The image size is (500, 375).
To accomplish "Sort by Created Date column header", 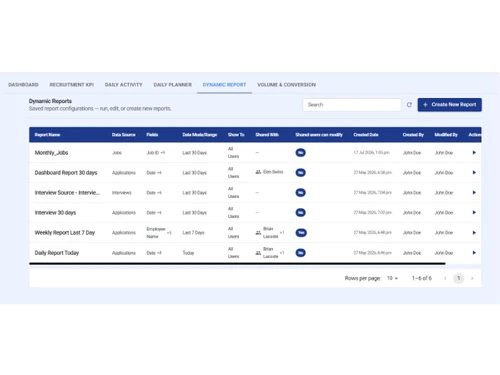I will pyautogui.click(x=366, y=135).
